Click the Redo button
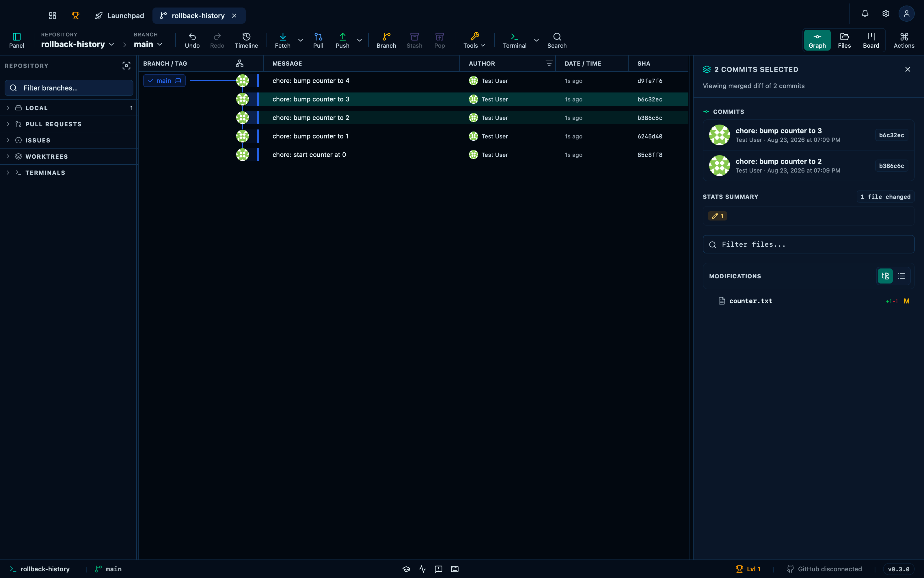The image size is (924, 578). point(217,40)
